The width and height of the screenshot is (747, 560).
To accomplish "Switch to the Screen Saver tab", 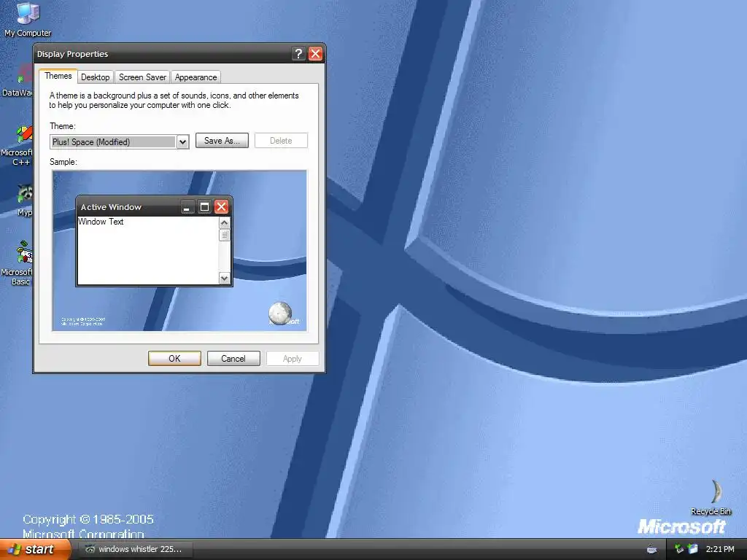I will click(x=142, y=77).
